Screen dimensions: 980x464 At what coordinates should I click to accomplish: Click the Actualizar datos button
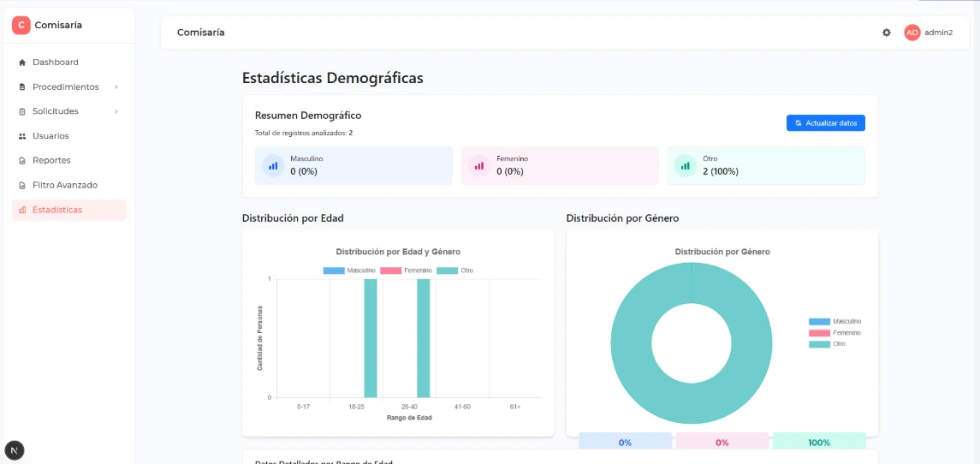coord(826,123)
